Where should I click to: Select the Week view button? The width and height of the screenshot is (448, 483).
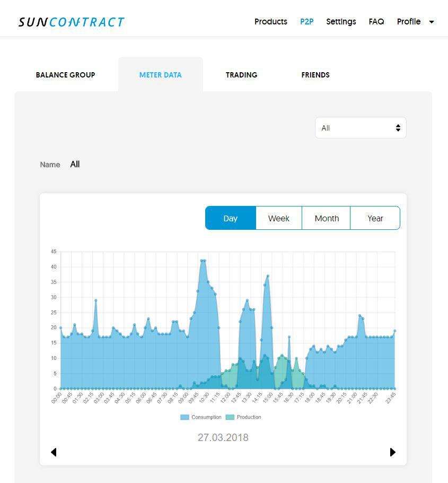pos(279,218)
